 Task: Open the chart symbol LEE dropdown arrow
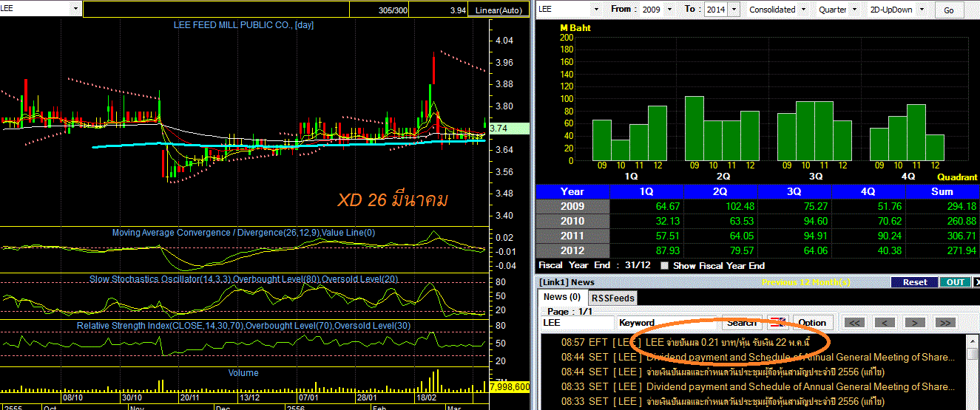tap(76, 9)
